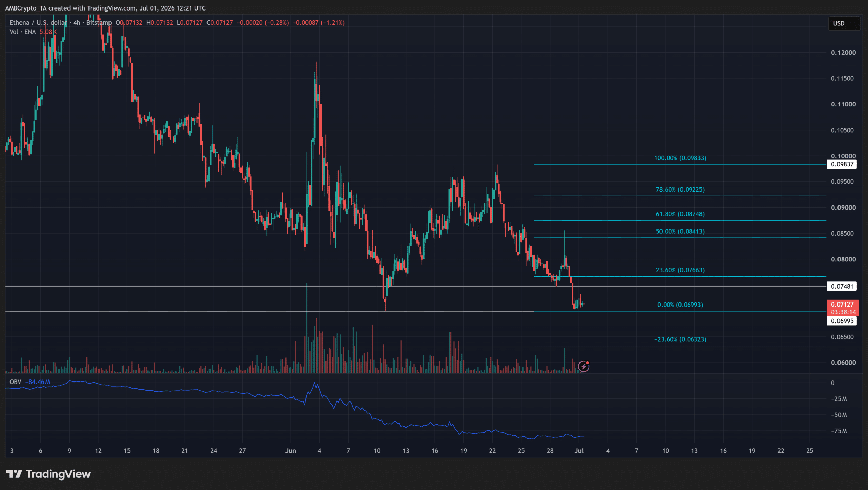Click the 0.00% (0.06993) Fibonacci label
The image size is (868, 490).
[680, 305]
